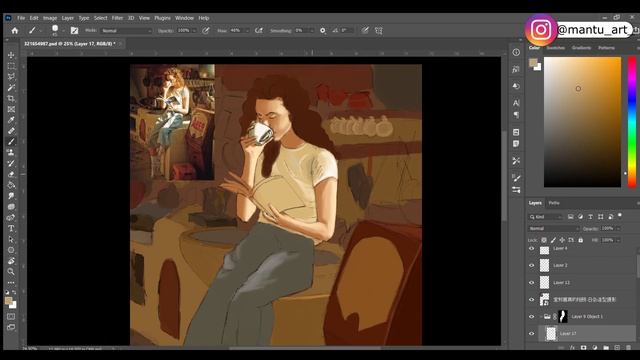This screenshot has height=360, width=640.
Task: Open the File menu
Action: [x=21, y=18]
